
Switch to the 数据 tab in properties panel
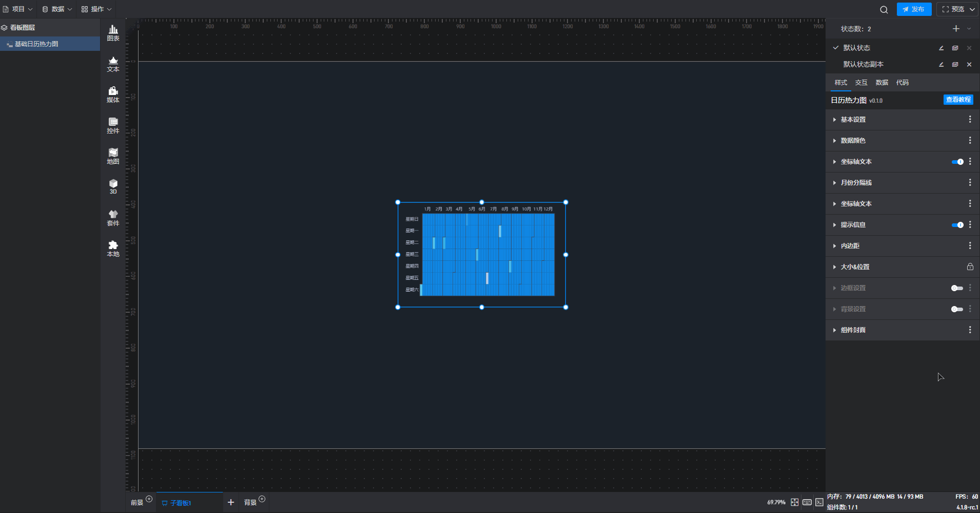pos(882,83)
